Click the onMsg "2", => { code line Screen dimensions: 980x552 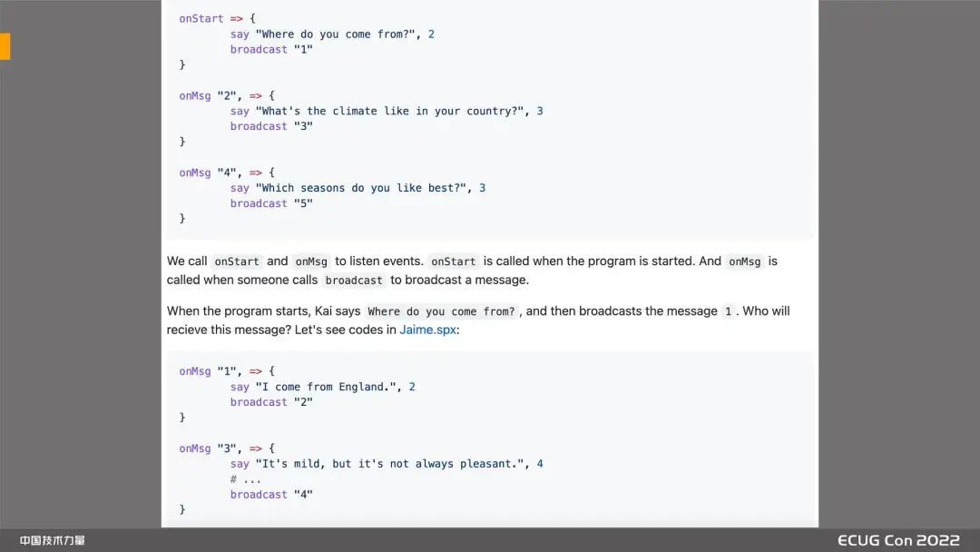click(226, 95)
